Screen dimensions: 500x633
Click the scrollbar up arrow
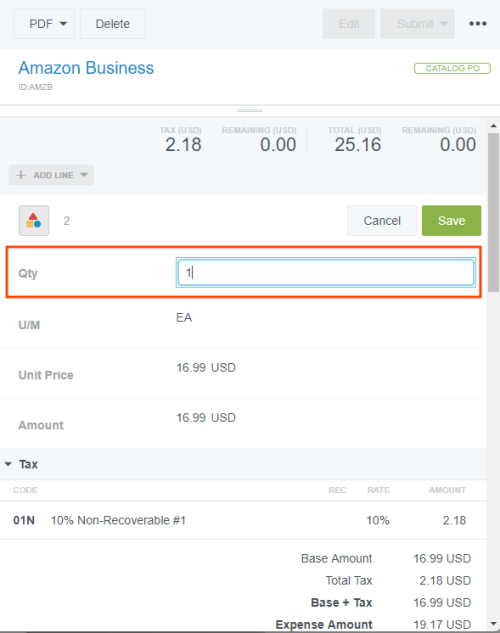click(x=493, y=126)
